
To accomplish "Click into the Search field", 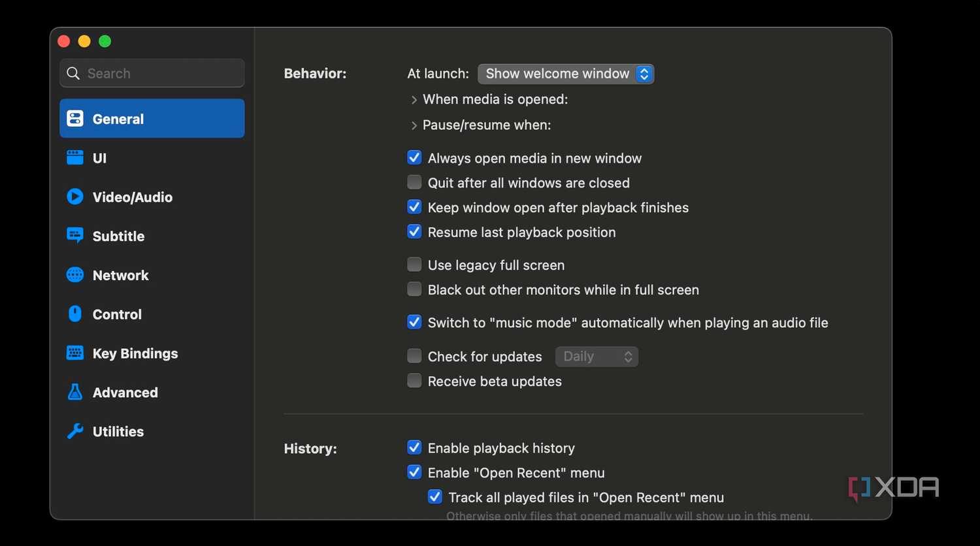I will pos(152,73).
